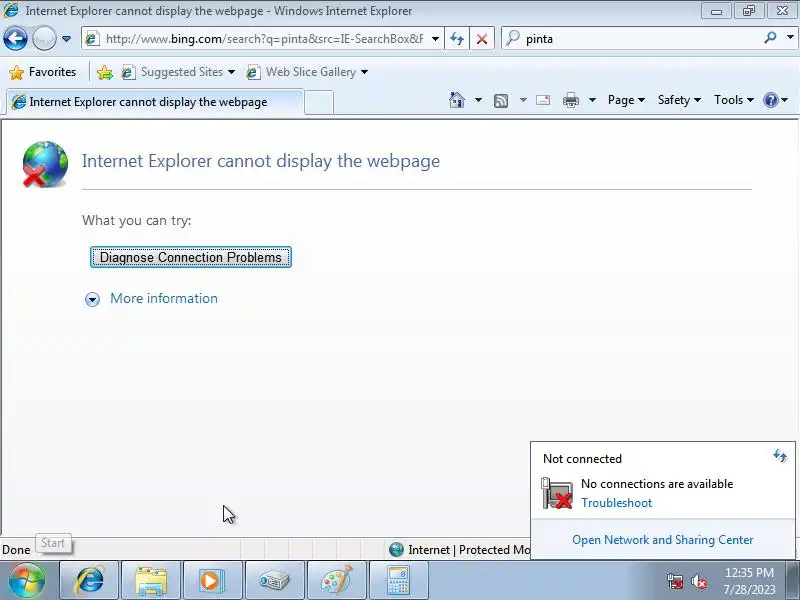Screen dimensions: 800x600
Task: Click the network tray icon with red X
Action: (x=674, y=581)
